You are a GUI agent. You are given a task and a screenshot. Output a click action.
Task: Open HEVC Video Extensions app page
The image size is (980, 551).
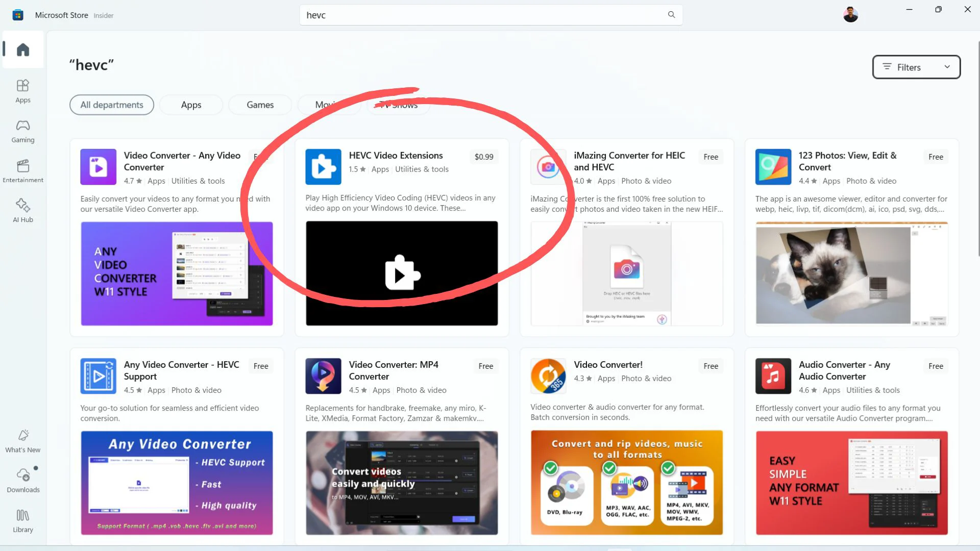pyautogui.click(x=396, y=156)
